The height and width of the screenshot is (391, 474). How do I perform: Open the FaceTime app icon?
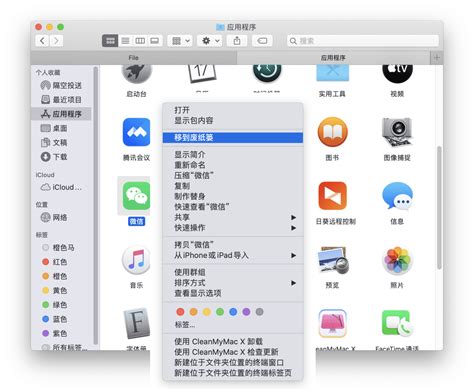pyautogui.click(x=397, y=323)
